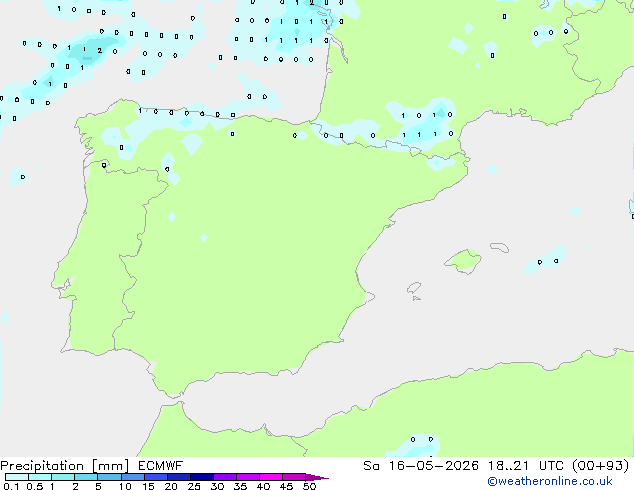Select the 0.1–0.5 mm lightest legend swatch
634x490 pixels.
coord(17,477)
